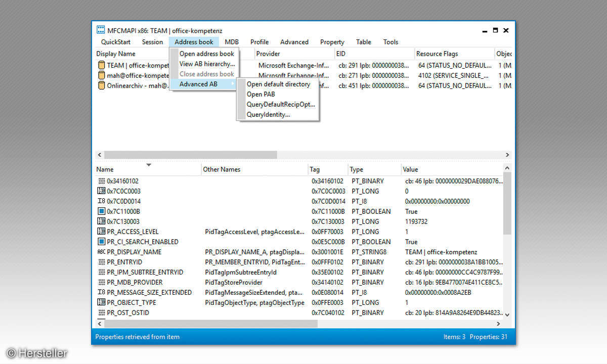Click the I8 icon of PR_MESSAGE_SIZE_EXTENDED
607x364 pixels.
(101, 292)
